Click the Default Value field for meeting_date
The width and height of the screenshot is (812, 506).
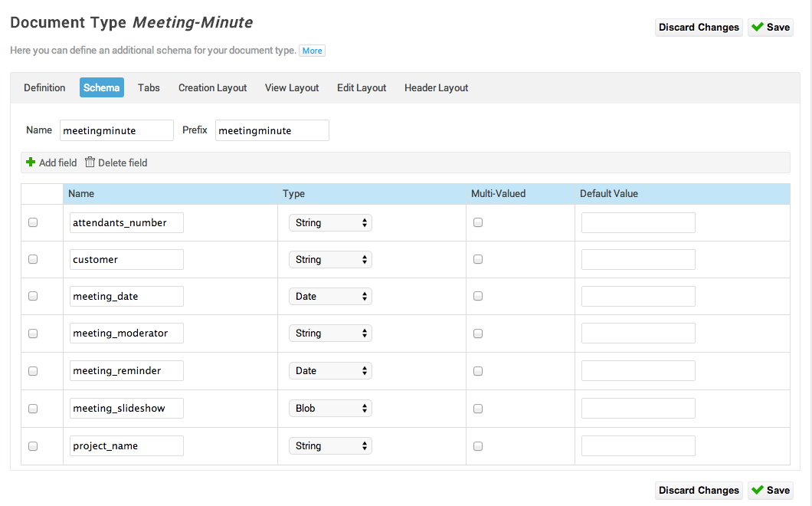[638, 296]
